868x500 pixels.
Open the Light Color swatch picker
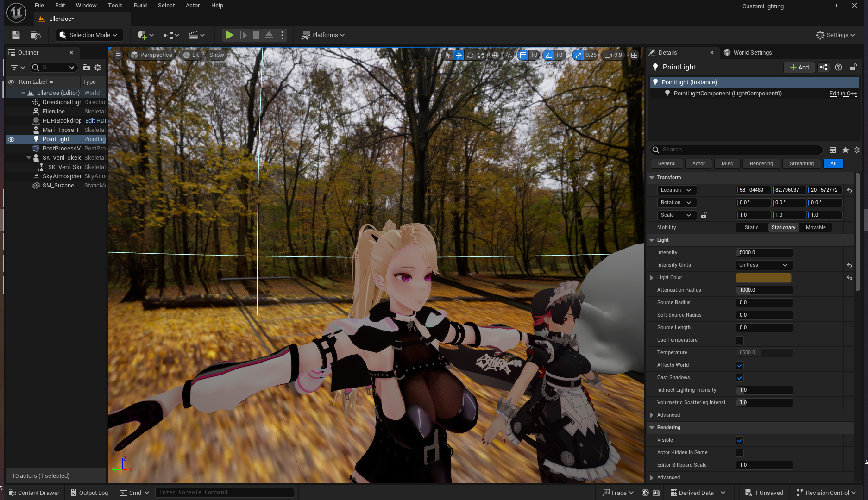(x=763, y=278)
